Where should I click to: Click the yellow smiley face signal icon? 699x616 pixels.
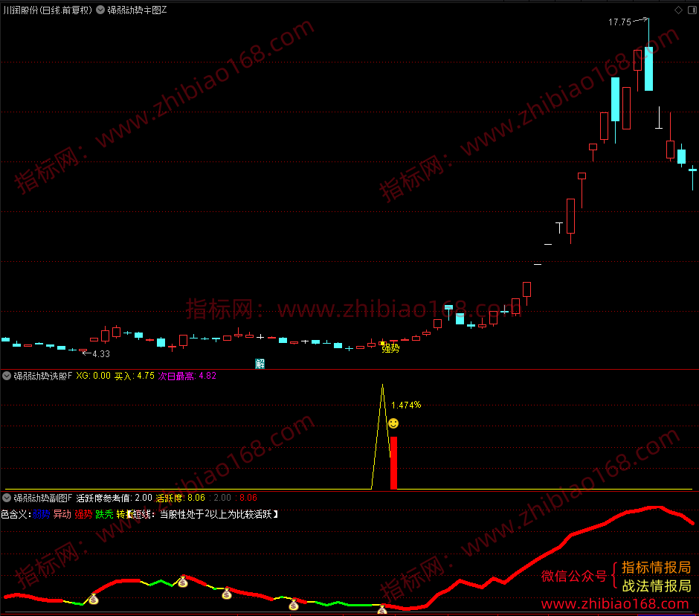tap(393, 423)
